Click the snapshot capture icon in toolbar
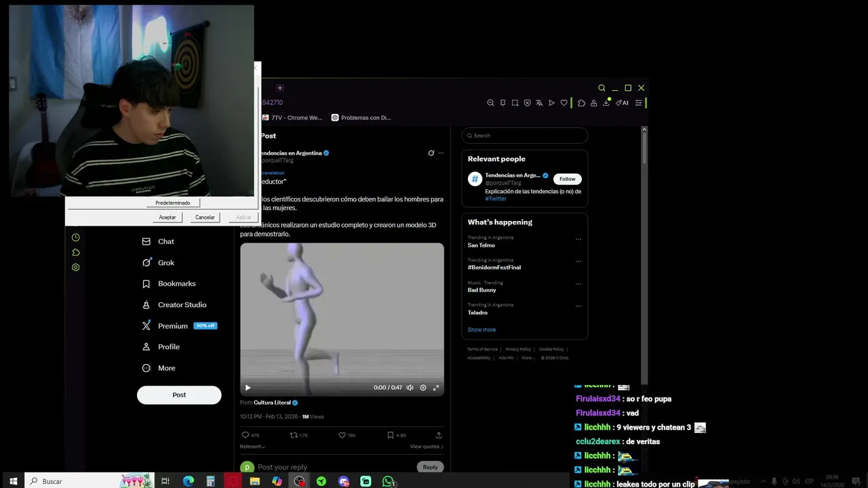 pyautogui.click(x=515, y=103)
